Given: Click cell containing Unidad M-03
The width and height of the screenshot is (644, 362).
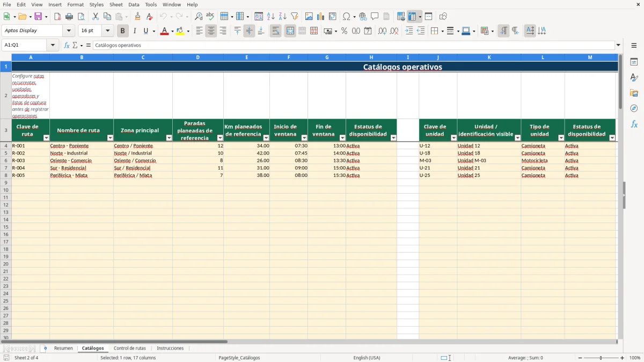Looking at the screenshot, I should (x=489, y=160).
